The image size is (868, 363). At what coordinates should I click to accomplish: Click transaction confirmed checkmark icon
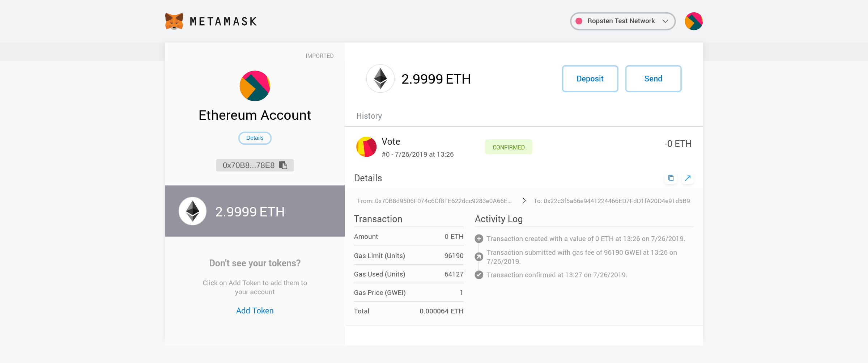coord(479,275)
